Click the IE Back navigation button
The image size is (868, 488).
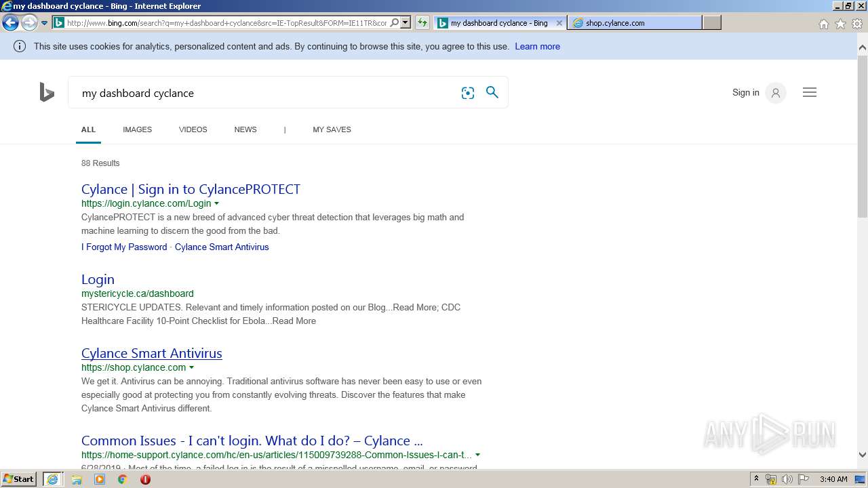(10, 23)
